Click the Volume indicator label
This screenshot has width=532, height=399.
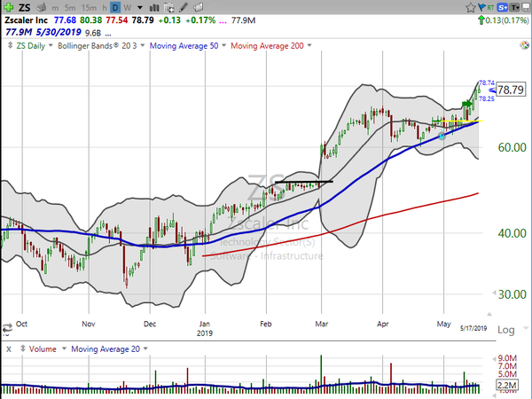click(x=43, y=349)
